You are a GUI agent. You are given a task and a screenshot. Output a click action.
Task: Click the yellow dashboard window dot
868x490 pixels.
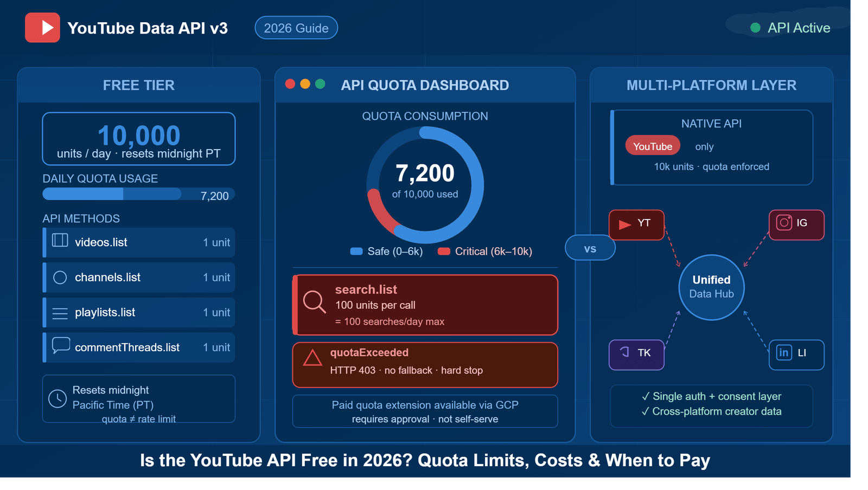coord(305,83)
